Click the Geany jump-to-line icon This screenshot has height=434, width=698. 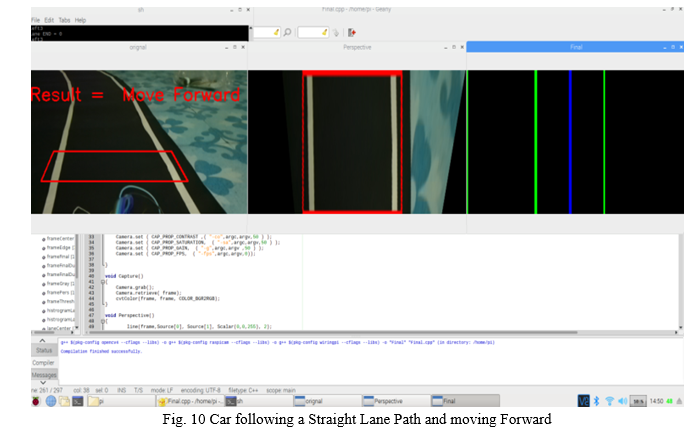[x=336, y=32]
